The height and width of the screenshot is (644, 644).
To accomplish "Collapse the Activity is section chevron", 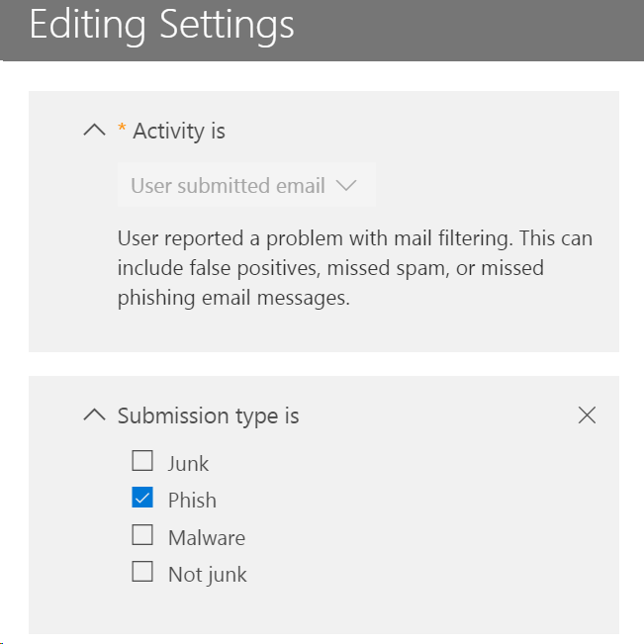I will (x=94, y=131).
